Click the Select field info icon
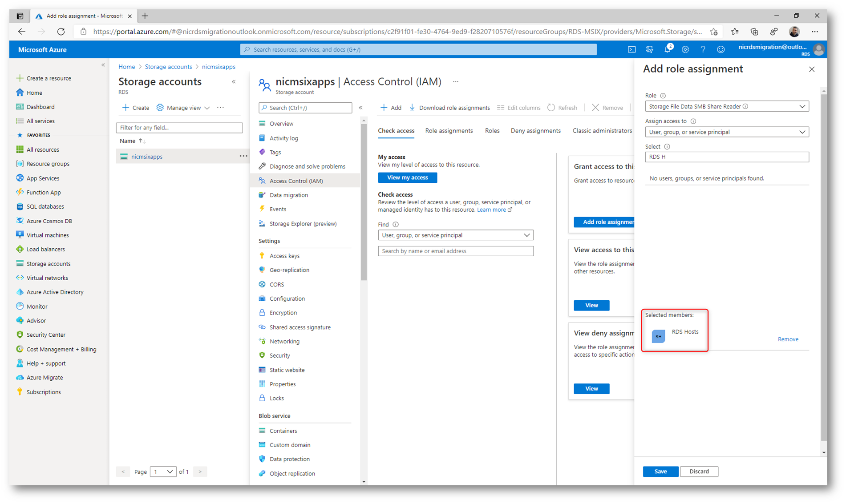 (x=667, y=147)
